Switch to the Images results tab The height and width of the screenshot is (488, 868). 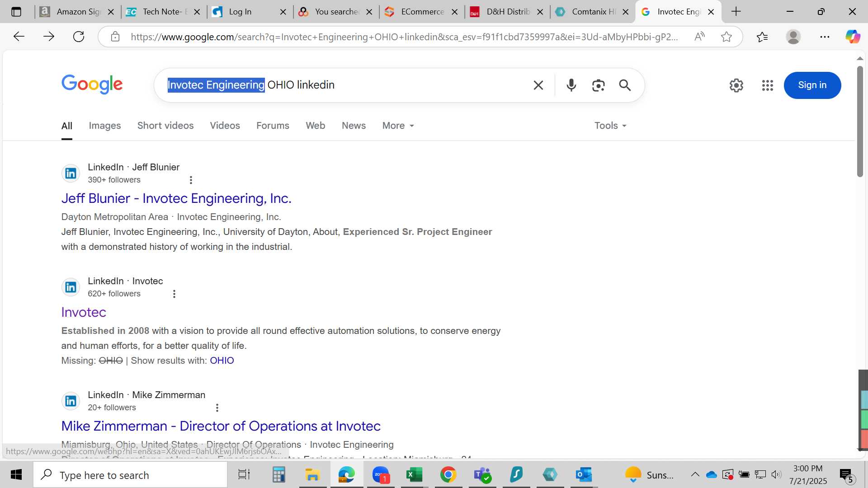[x=105, y=126]
